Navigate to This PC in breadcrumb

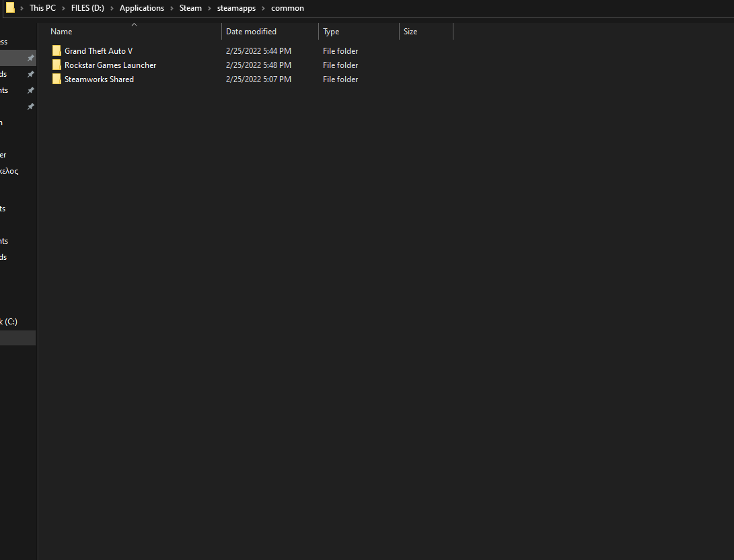pyautogui.click(x=42, y=8)
